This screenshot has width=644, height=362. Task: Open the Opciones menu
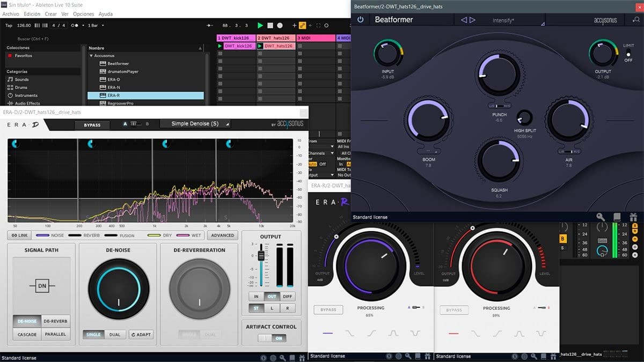pyautogui.click(x=83, y=14)
